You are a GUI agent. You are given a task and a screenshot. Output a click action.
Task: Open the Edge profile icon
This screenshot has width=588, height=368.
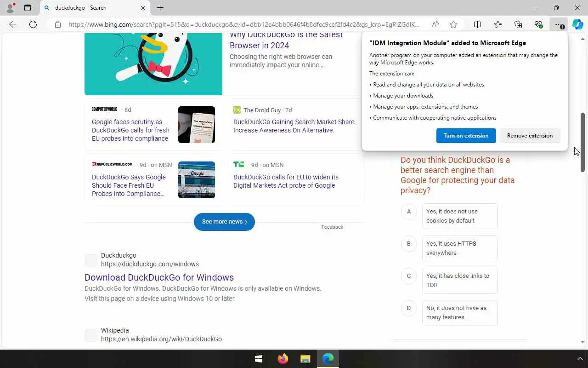tap(10, 8)
